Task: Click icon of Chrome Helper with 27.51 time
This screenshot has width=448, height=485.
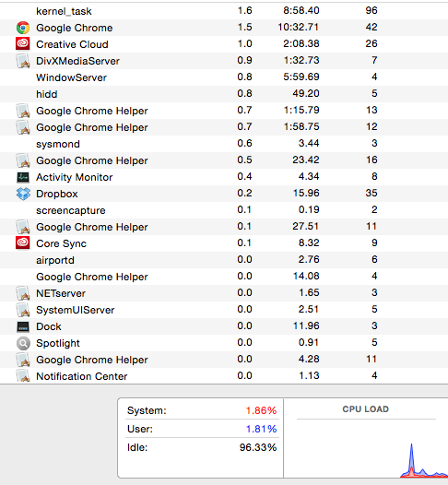Action: [x=23, y=227]
